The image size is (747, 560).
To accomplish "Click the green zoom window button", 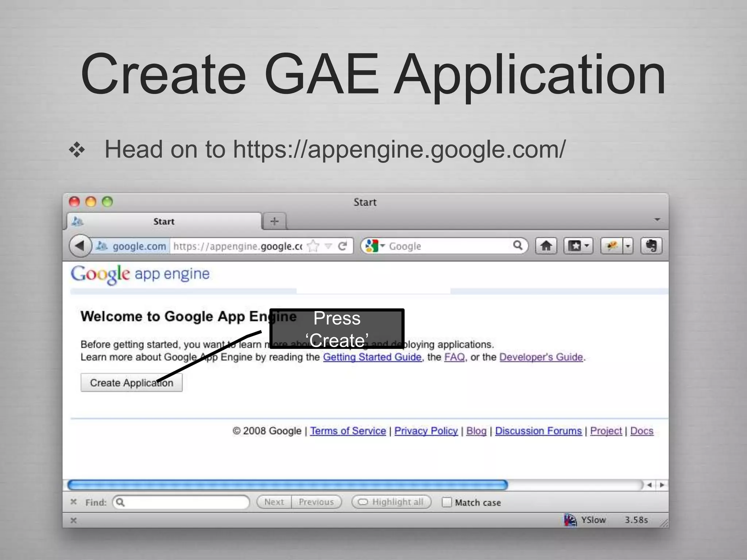I will (x=107, y=202).
